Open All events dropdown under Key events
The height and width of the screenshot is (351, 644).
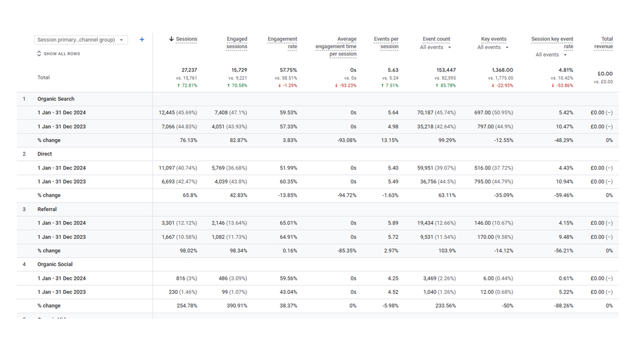(x=493, y=47)
